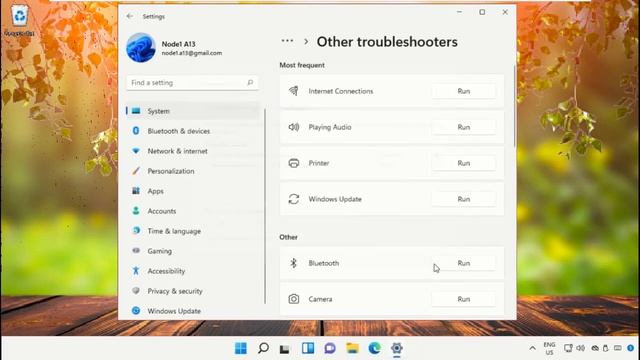Expand the breadcrumb ellipsis menu
Image resolution: width=640 pixels, height=360 pixels.
pos(287,40)
